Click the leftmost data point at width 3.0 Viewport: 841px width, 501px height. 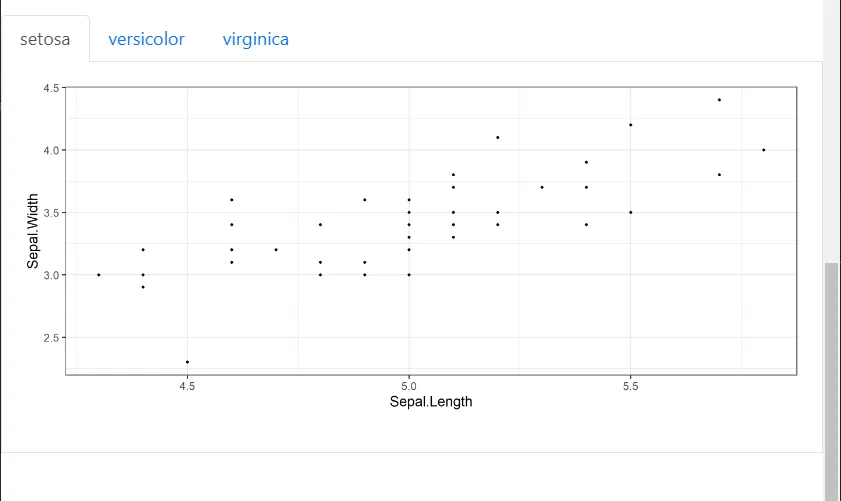click(98, 274)
